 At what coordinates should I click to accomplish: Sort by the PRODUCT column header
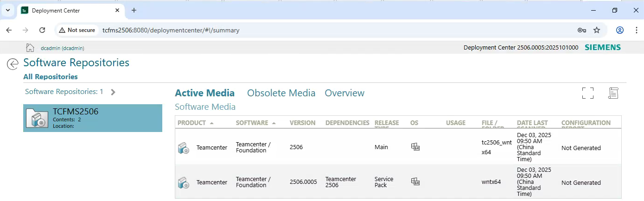point(195,123)
